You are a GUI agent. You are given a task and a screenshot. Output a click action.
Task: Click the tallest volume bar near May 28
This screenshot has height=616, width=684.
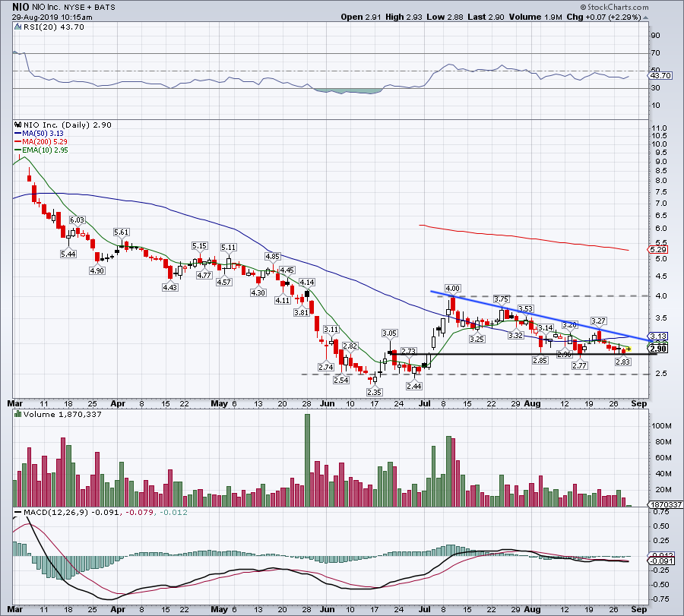pos(307,460)
